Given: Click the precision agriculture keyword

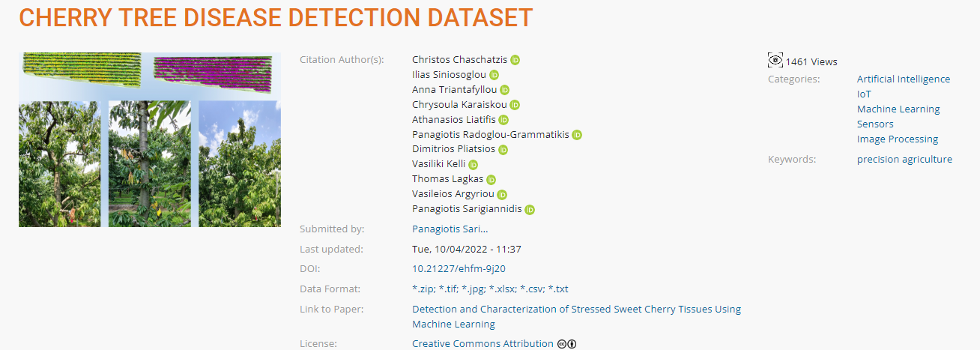Looking at the screenshot, I should click(x=904, y=159).
